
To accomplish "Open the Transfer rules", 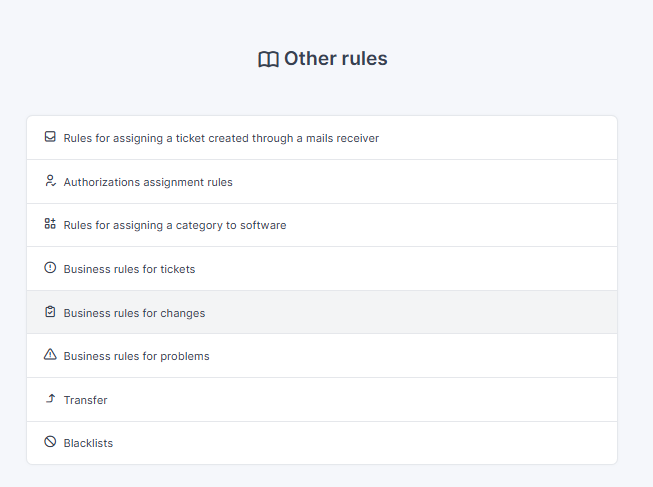I will [x=85, y=400].
